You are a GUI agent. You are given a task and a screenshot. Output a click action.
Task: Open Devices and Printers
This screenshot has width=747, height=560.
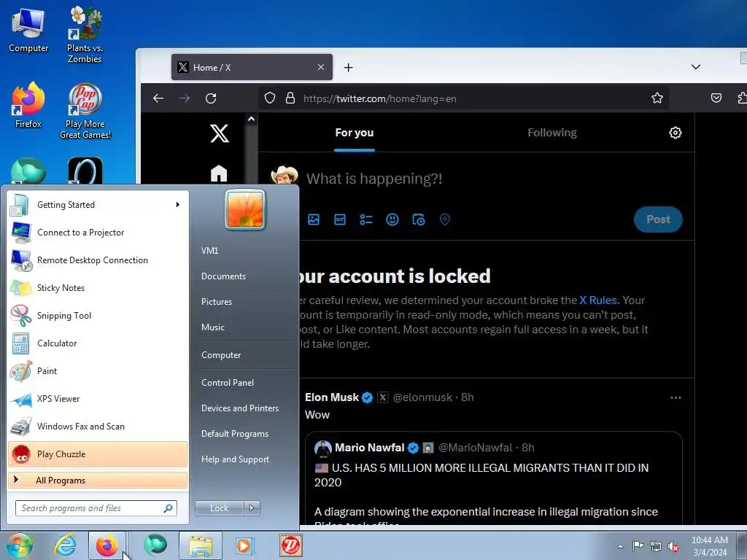(x=239, y=408)
